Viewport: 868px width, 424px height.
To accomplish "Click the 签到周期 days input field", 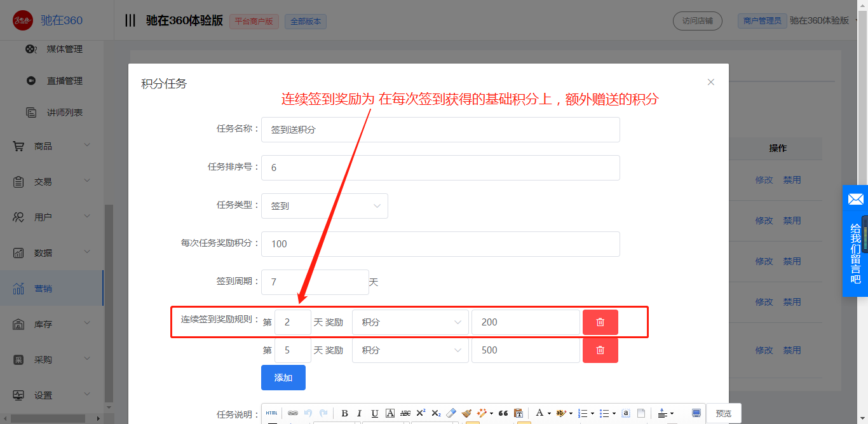I will point(315,282).
